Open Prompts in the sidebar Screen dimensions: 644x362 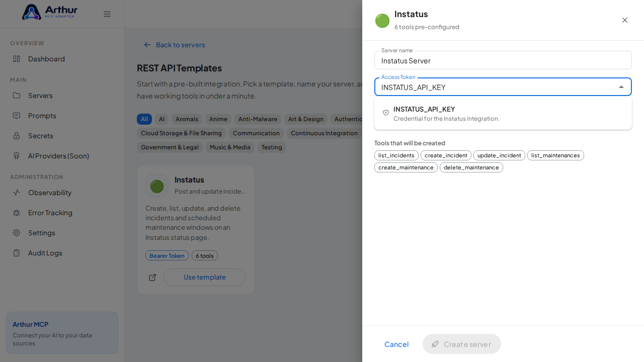62,116
